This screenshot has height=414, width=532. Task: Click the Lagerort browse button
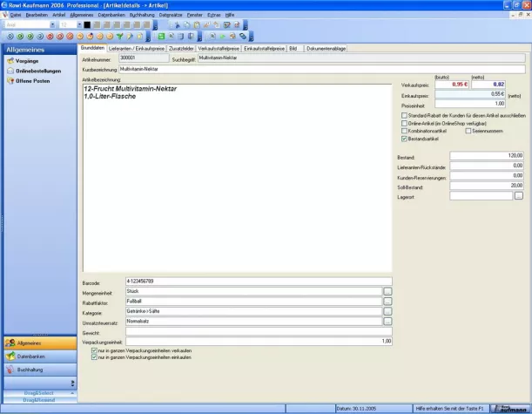[519, 195]
